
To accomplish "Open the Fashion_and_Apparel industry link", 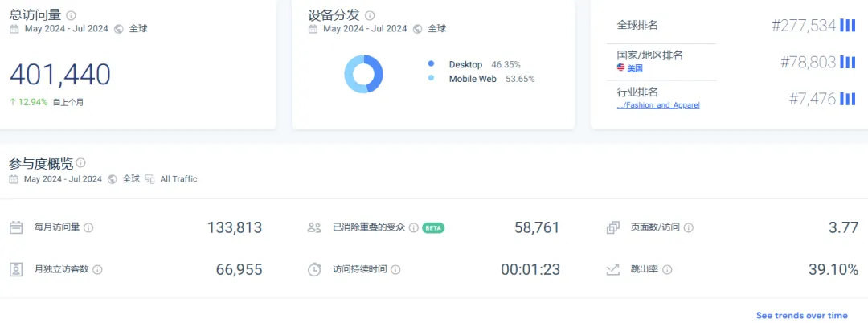I will [657, 105].
